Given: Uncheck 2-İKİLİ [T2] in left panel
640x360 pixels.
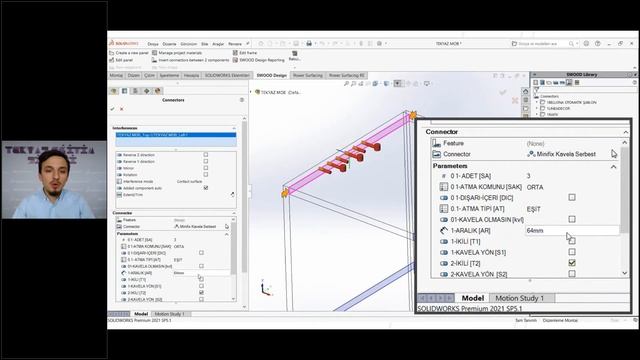Looking at the screenshot, I should coord(201,292).
